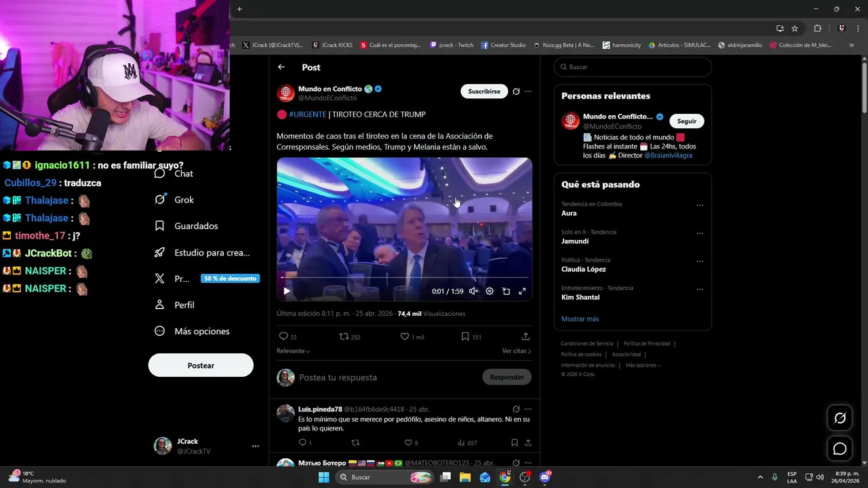Open Windows Start menu
Viewport: 868px width, 488px height.
pyautogui.click(x=324, y=477)
